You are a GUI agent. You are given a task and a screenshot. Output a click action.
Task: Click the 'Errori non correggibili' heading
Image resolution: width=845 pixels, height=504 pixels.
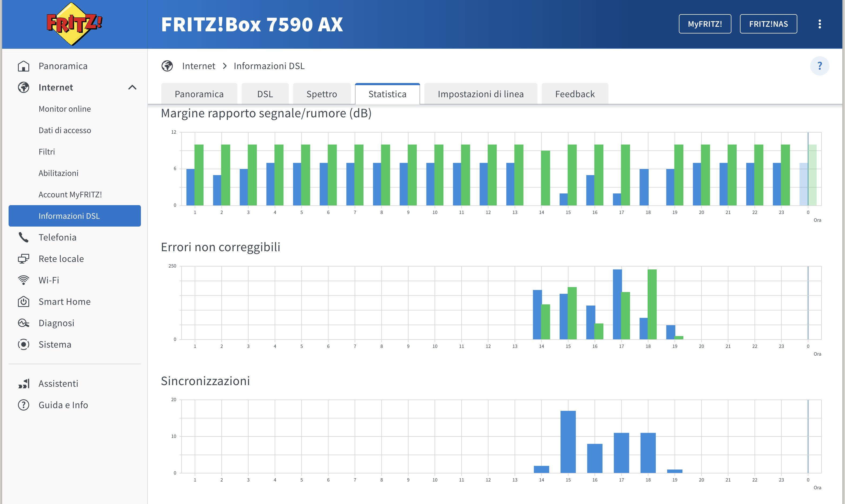tap(220, 247)
